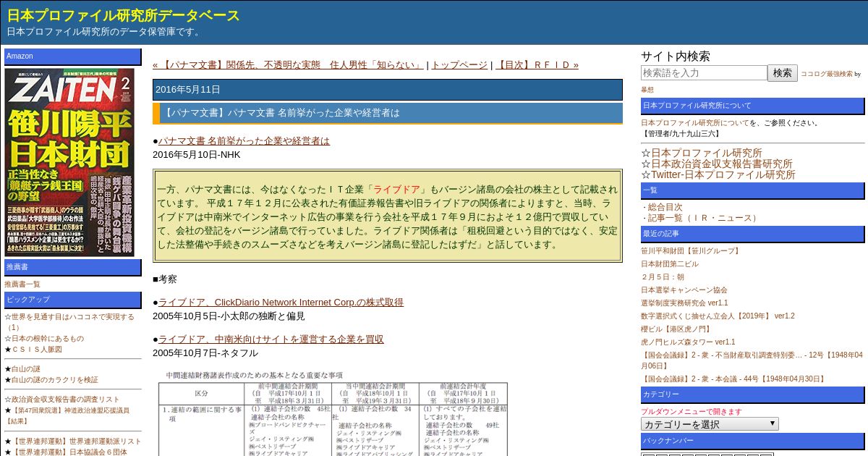Open 国会会議録 不当財産取引調査特別委 12号 post

coord(752,360)
